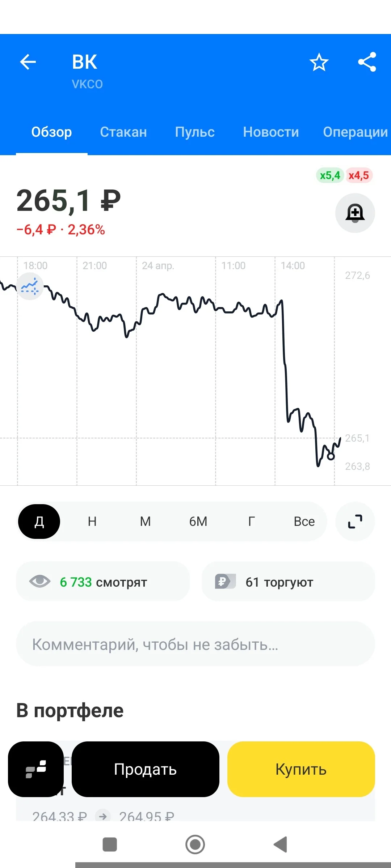Switch chart period to Н week
The width and height of the screenshot is (391, 868).
[92, 521]
